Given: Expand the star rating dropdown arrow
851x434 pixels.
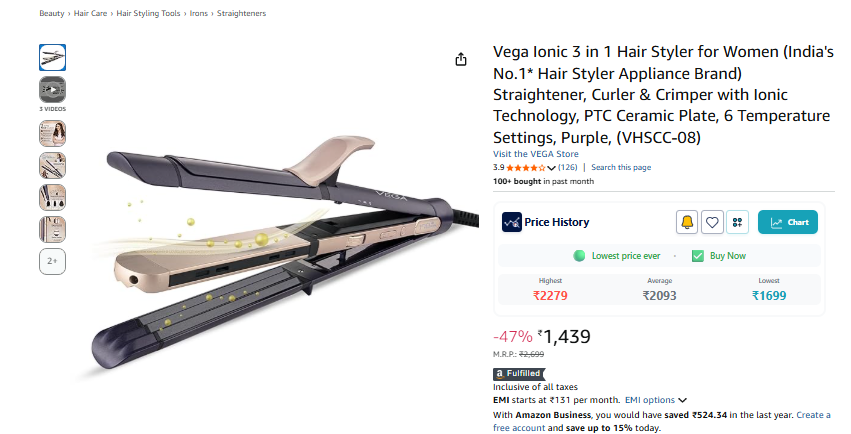Looking at the screenshot, I should (551, 168).
